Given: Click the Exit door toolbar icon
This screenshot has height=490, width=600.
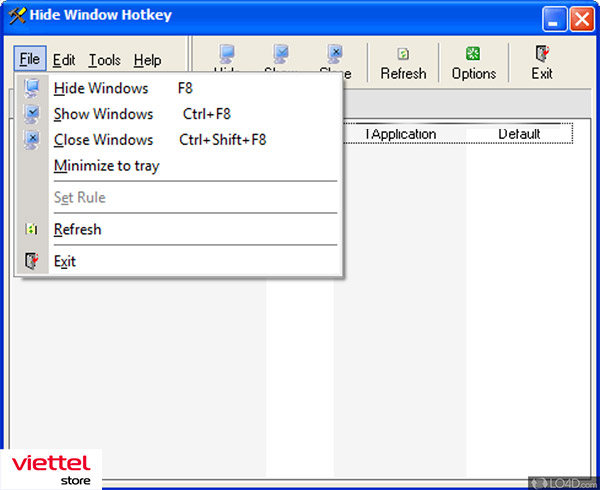Looking at the screenshot, I should click(542, 54).
